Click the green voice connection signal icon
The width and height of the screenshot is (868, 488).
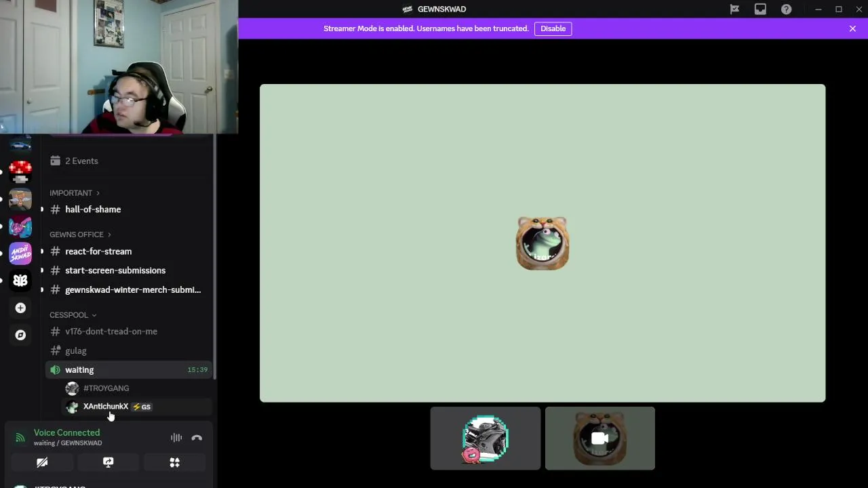tap(20, 438)
